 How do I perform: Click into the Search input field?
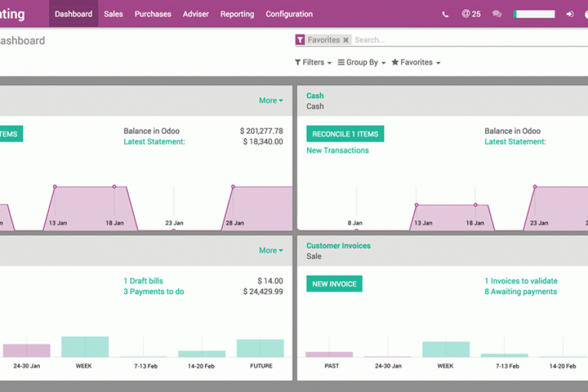(x=457, y=40)
